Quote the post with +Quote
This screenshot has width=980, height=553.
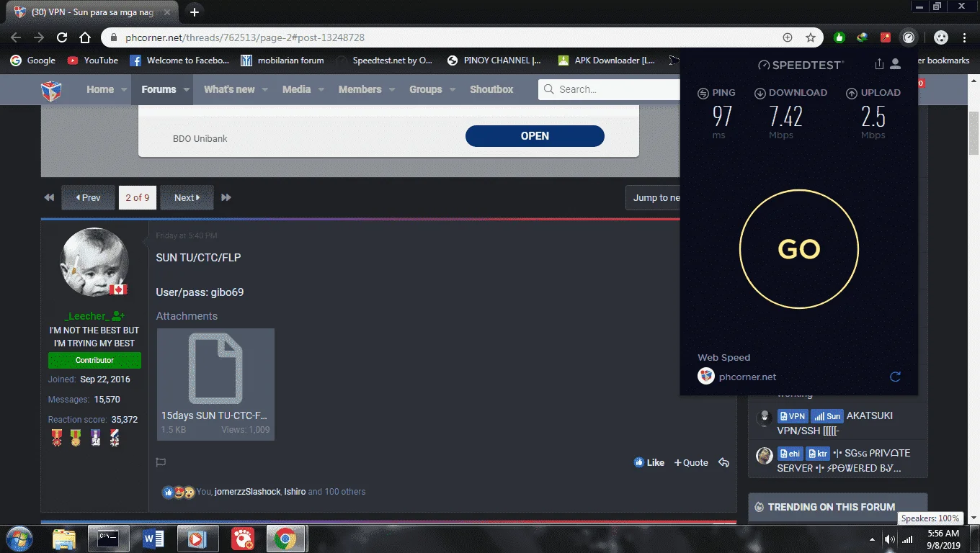691,462
